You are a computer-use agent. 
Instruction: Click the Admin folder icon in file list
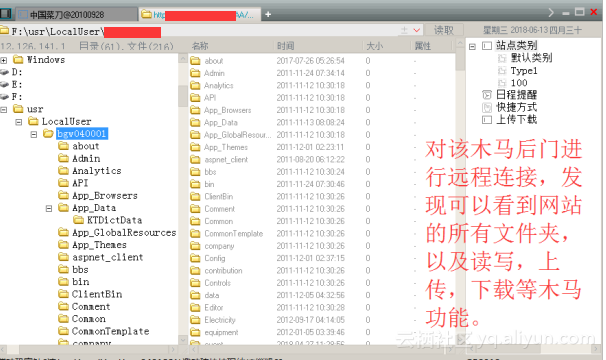195,73
